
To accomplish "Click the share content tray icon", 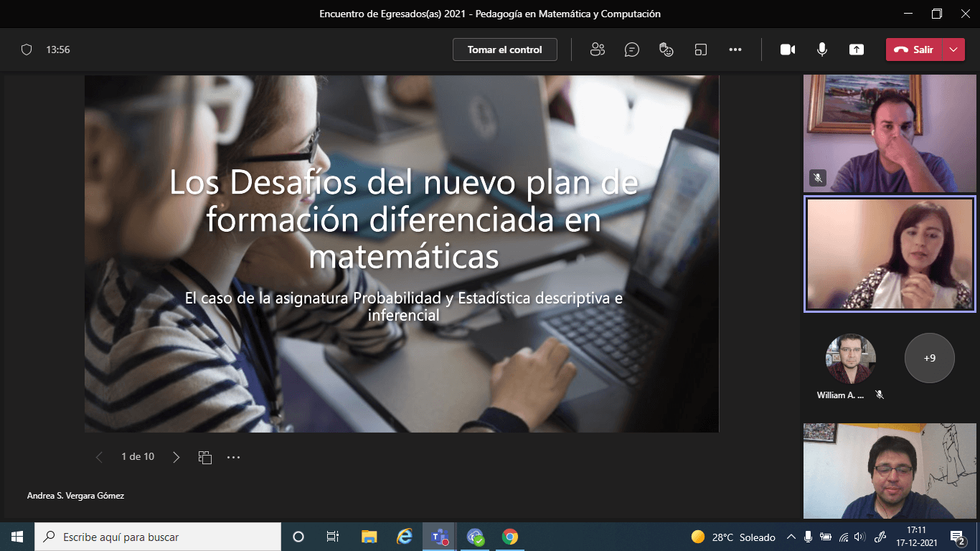I will (856, 50).
